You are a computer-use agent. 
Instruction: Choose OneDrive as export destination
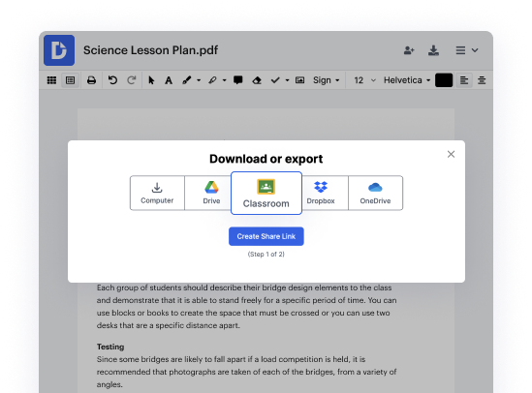tap(376, 193)
